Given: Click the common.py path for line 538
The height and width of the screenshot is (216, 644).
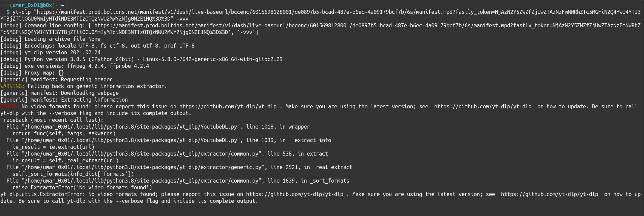Looking at the screenshot, I should point(142,154).
